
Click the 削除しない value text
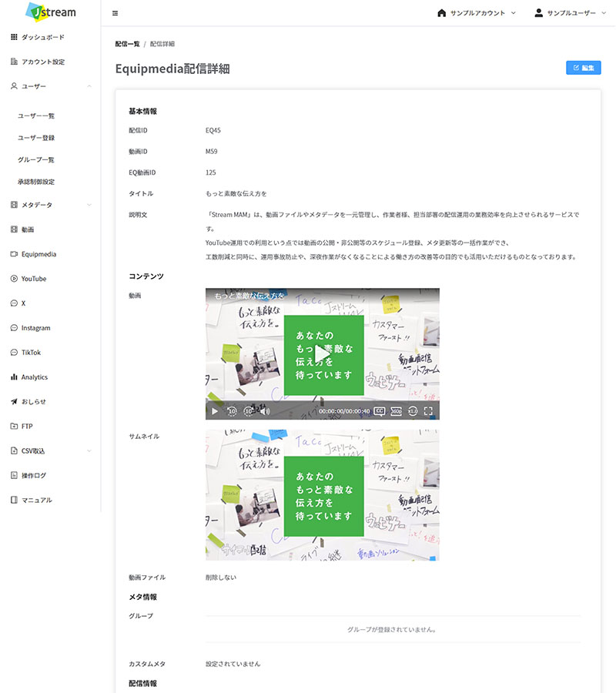pyautogui.click(x=221, y=577)
